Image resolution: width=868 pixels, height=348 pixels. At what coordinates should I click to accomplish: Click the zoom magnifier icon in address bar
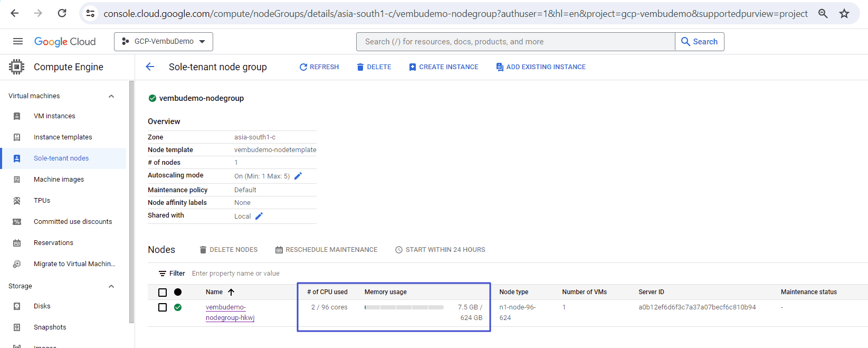[823, 13]
